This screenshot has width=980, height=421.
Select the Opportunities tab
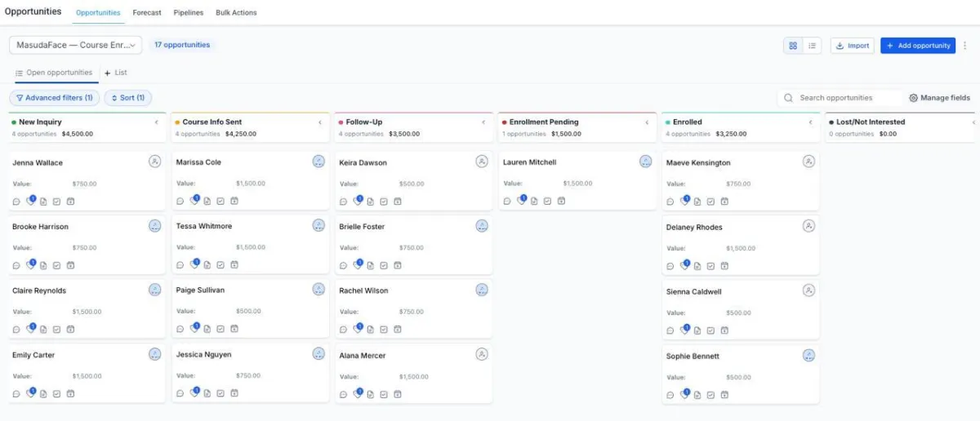click(98, 13)
